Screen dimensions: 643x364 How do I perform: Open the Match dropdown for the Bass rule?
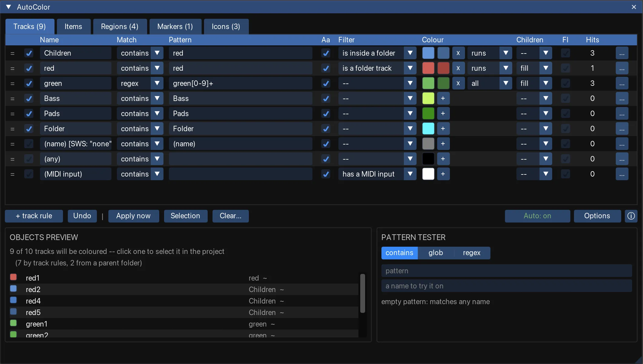click(x=140, y=99)
